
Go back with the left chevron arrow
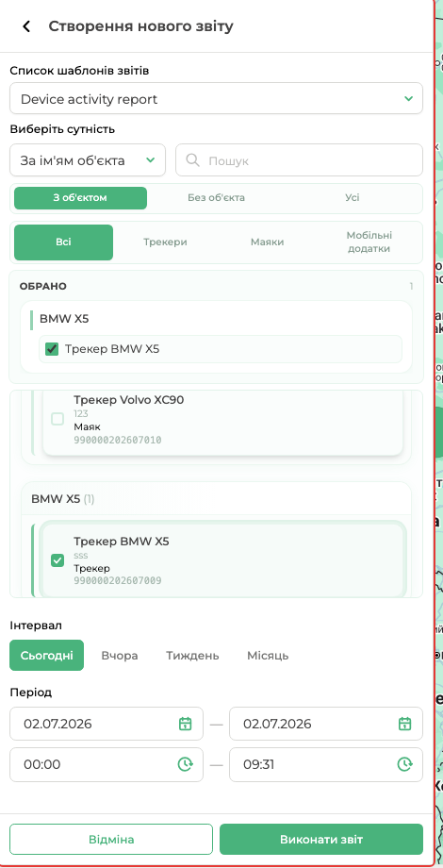[x=26, y=26]
